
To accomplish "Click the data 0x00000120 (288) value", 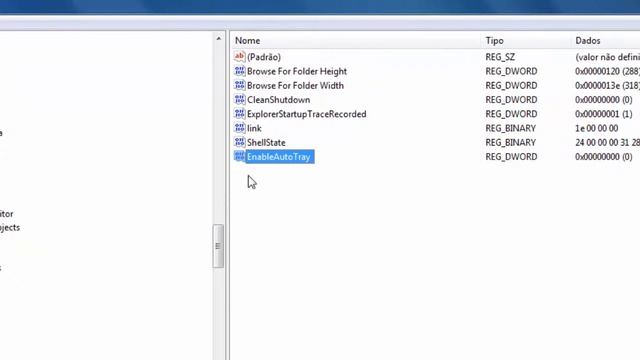I will [x=607, y=71].
